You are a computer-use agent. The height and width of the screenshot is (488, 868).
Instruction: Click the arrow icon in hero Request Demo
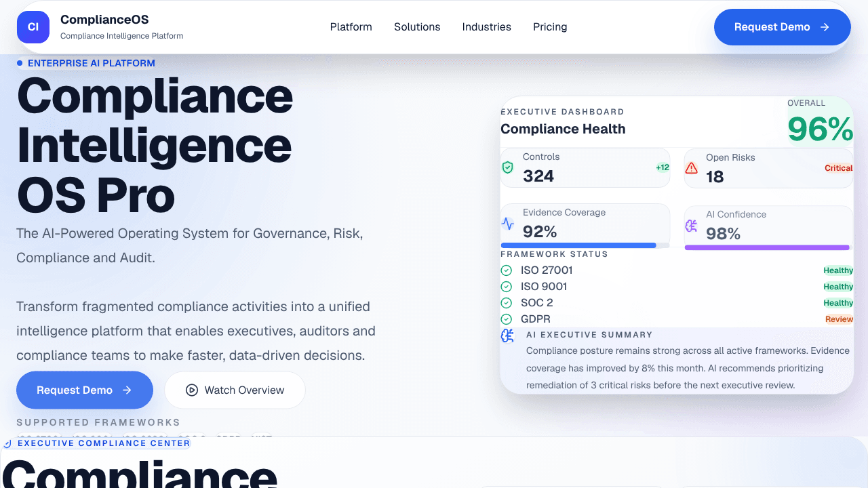(127, 390)
